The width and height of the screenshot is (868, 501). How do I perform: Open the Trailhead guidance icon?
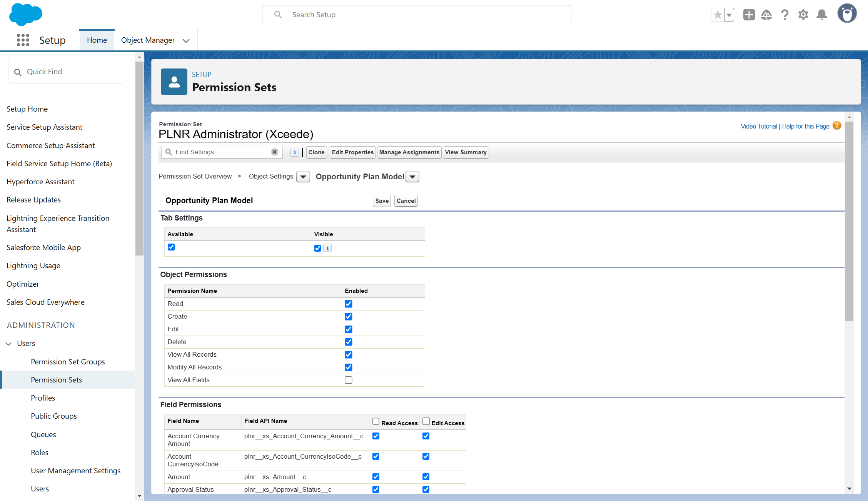766,15
